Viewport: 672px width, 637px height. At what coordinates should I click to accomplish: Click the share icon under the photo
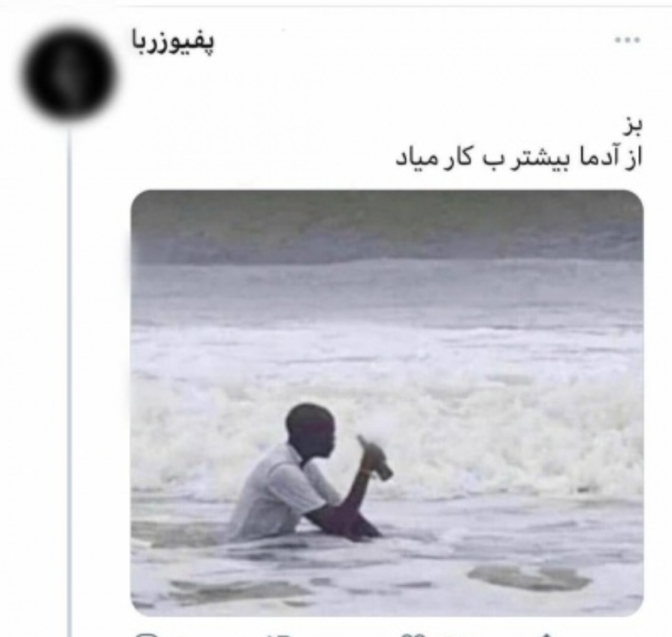tap(546, 635)
